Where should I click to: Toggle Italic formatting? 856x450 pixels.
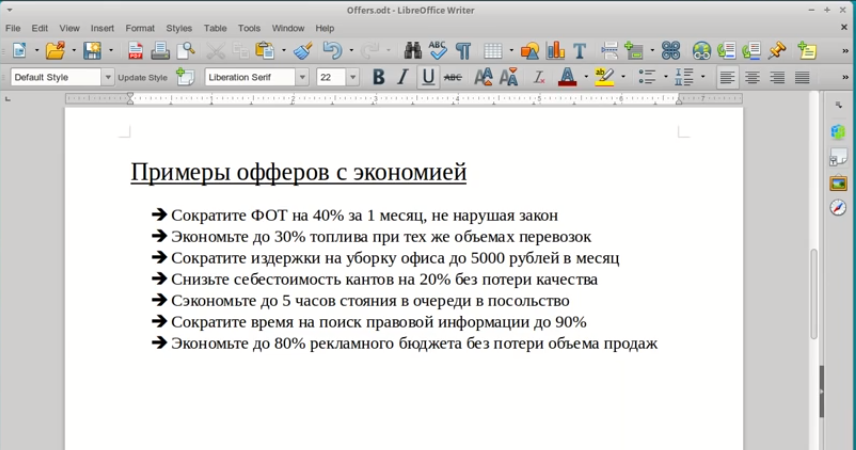pos(403,77)
